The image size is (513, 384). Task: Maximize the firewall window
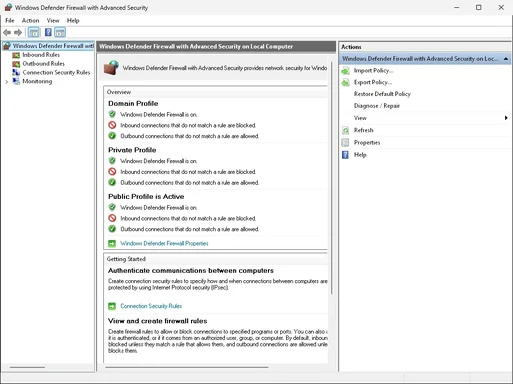tap(479, 7)
